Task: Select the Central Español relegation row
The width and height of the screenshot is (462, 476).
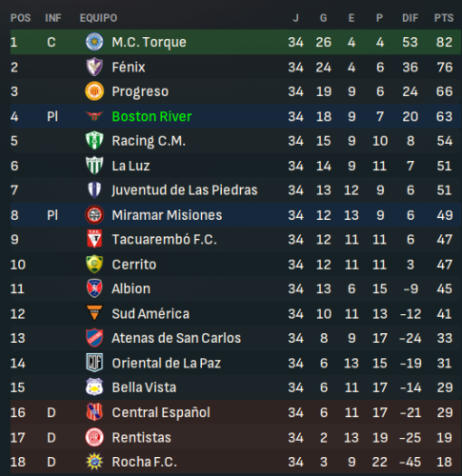Action: click(x=235, y=412)
